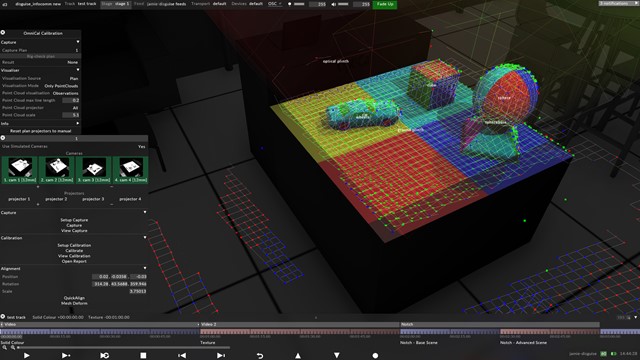The image size is (640, 360).
Task: Open the Stage menu showing stage 1
Action: pyautogui.click(x=116, y=4)
